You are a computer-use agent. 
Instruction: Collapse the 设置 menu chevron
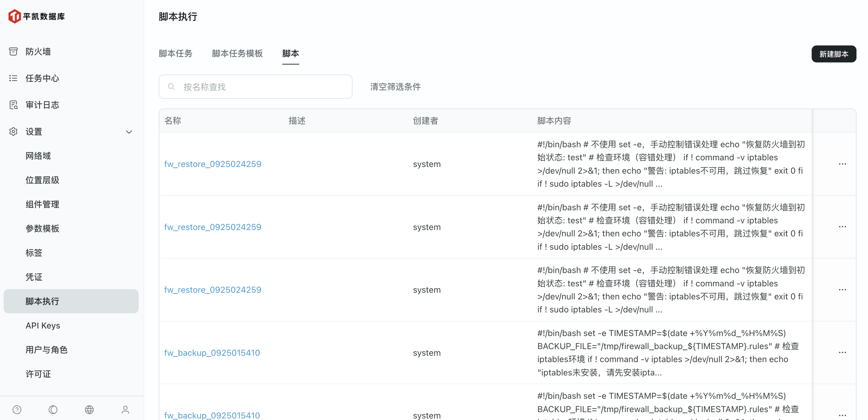[x=129, y=132]
